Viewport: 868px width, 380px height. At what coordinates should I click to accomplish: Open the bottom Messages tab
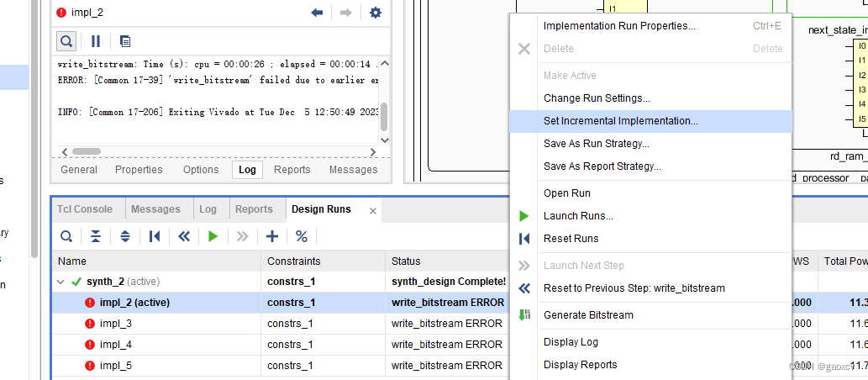[x=155, y=209]
